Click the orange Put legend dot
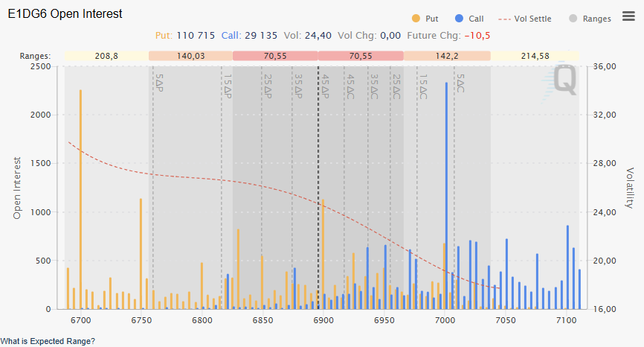This screenshot has width=644, height=347. click(x=415, y=19)
